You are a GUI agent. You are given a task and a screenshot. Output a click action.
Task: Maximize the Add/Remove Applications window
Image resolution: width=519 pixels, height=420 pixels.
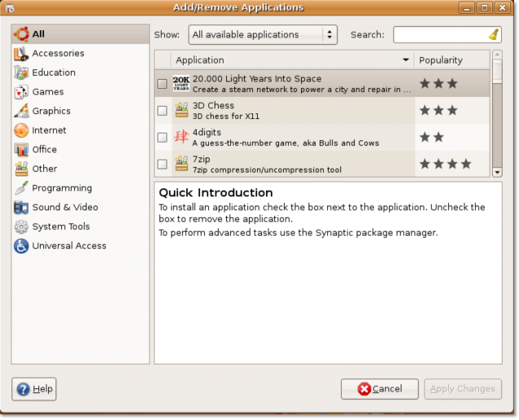click(x=485, y=8)
